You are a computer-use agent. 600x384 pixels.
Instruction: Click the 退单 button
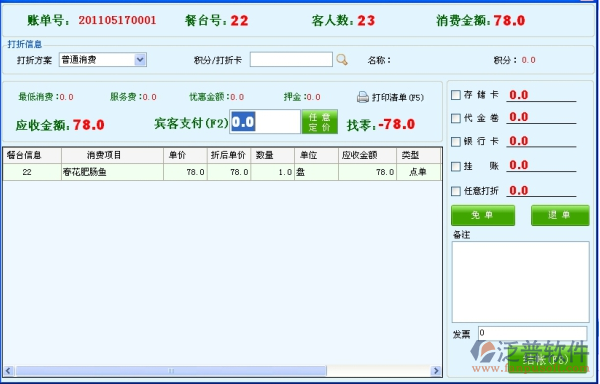tap(560, 215)
